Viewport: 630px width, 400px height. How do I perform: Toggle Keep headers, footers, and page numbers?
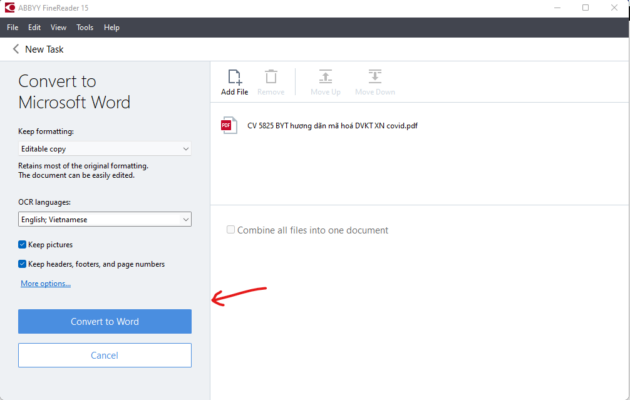click(22, 264)
